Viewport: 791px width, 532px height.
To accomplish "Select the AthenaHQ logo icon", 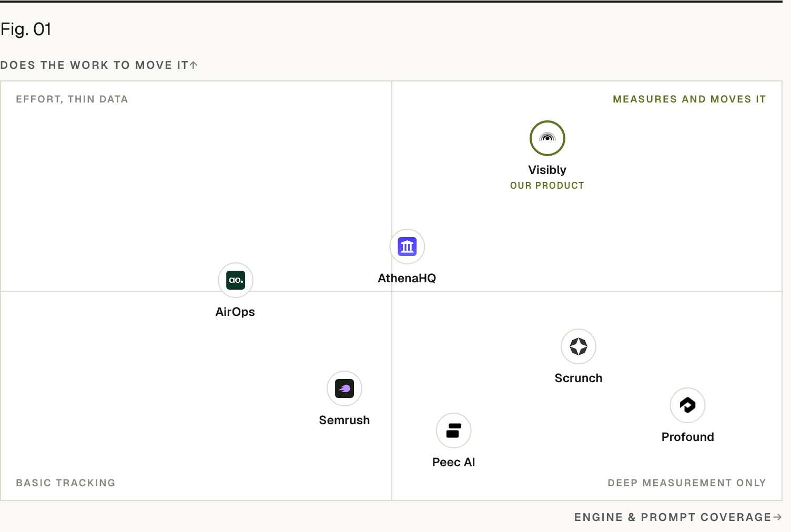I will [407, 247].
